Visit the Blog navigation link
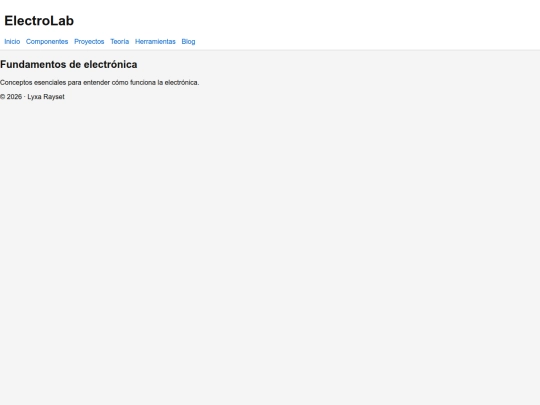The height and width of the screenshot is (405, 540). pos(188,42)
